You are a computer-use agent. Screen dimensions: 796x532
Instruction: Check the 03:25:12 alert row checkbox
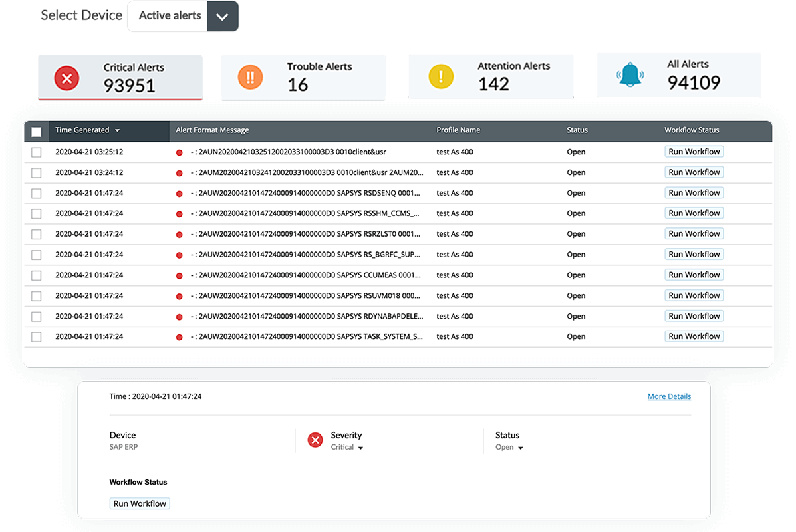click(36, 152)
